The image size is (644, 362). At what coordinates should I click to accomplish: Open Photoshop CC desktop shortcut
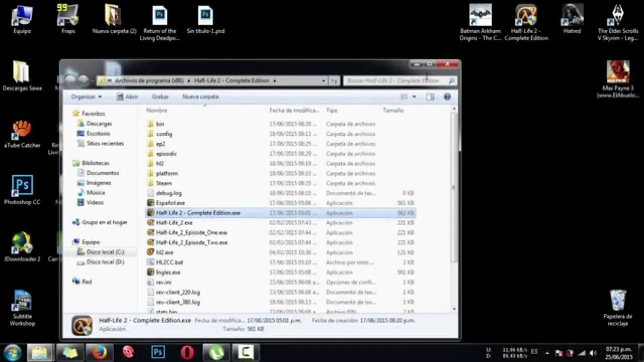tap(22, 190)
